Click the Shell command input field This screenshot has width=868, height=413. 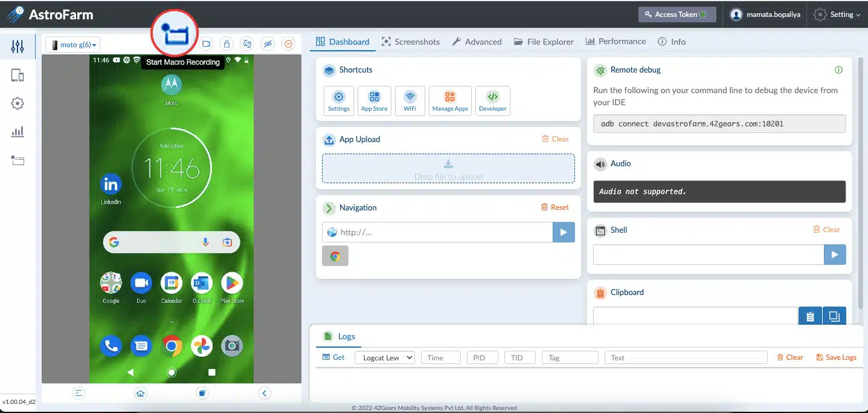[709, 255]
